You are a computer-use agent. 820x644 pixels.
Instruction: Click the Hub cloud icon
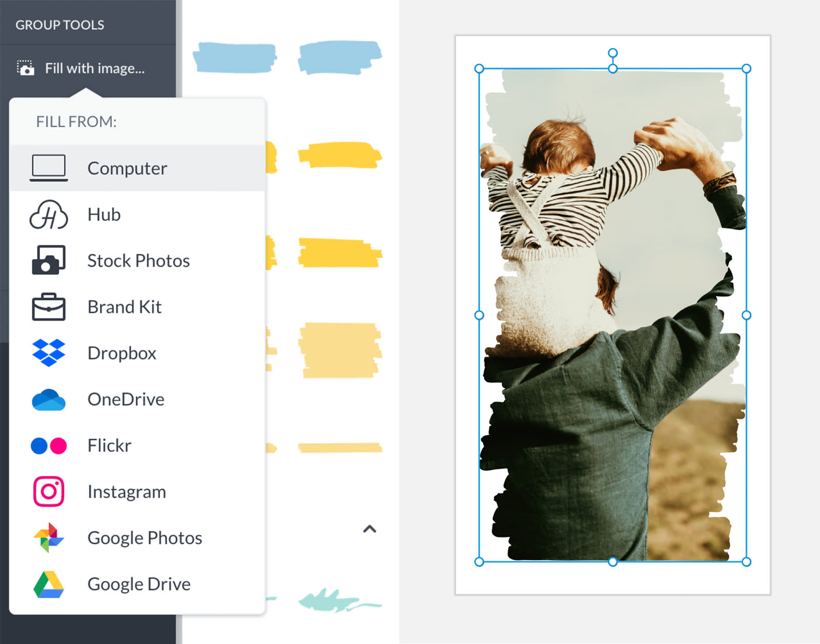coord(49,214)
